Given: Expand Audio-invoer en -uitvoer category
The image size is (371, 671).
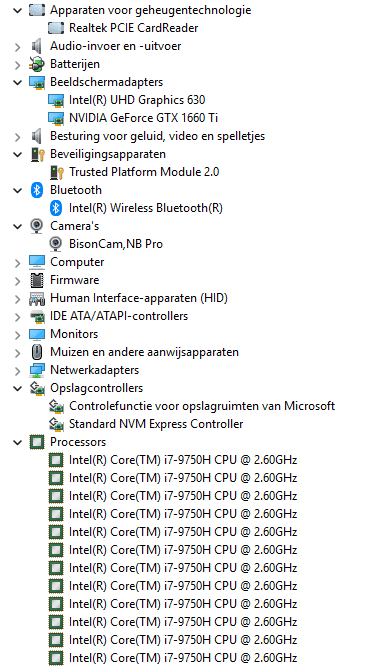Looking at the screenshot, I should coord(18,46).
